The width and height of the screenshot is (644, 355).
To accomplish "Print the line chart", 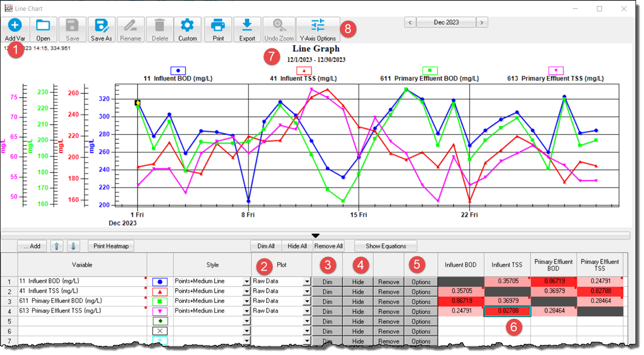I will pos(218,30).
